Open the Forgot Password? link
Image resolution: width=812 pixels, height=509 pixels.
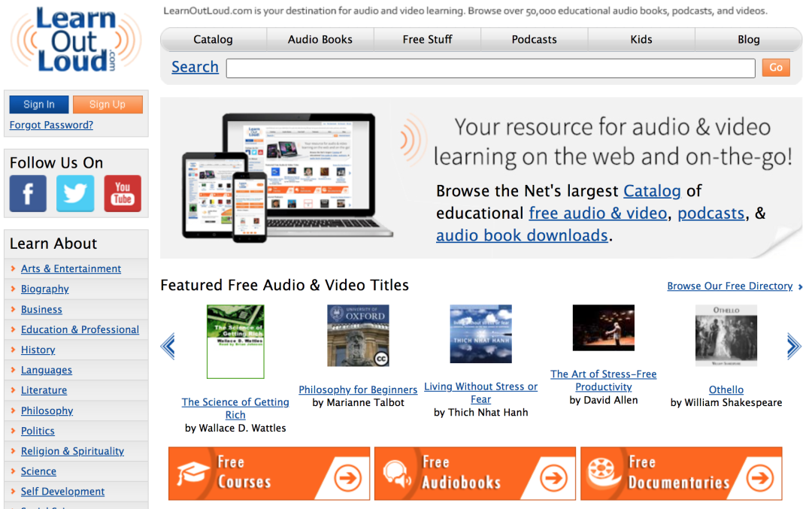(x=51, y=126)
